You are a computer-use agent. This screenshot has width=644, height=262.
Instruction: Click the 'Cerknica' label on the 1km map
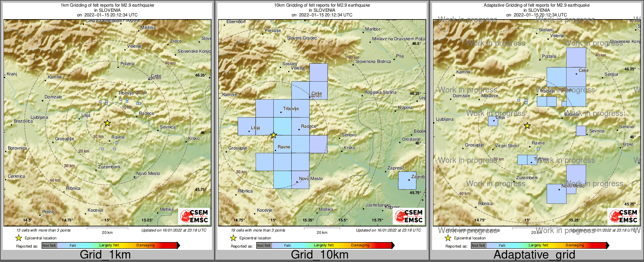point(16,176)
